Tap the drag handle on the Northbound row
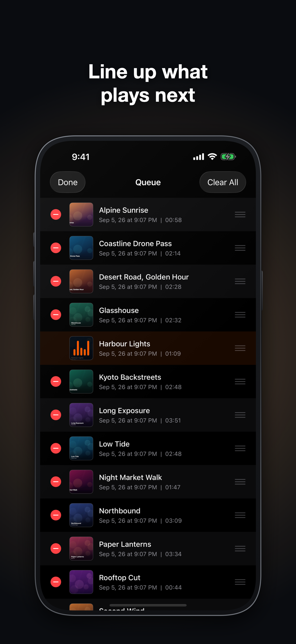296x644 pixels. [240, 515]
